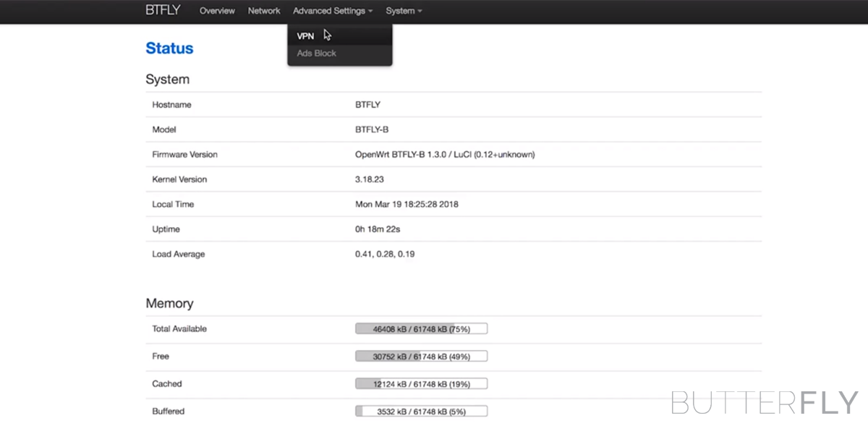Expand the Advanced Settings dropdown
This screenshot has height=434, width=868.
click(333, 11)
